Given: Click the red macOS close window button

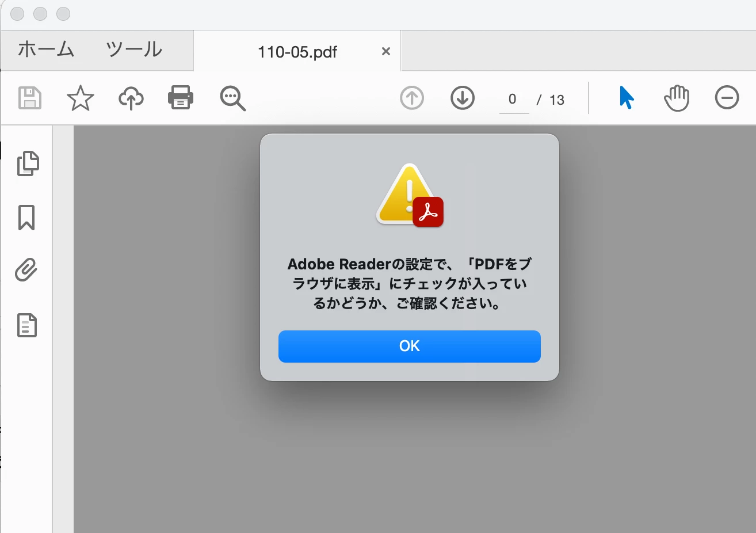Looking at the screenshot, I should (x=17, y=14).
